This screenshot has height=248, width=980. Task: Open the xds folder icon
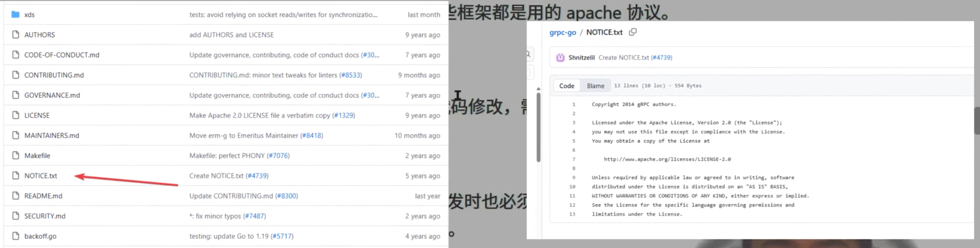16,15
